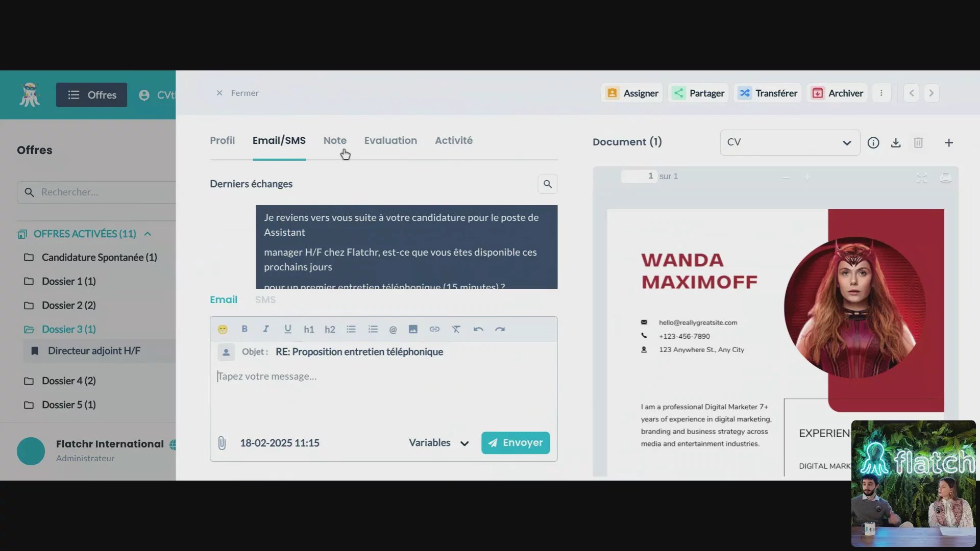The width and height of the screenshot is (980, 551).
Task: Undo the last edit
Action: (x=478, y=330)
